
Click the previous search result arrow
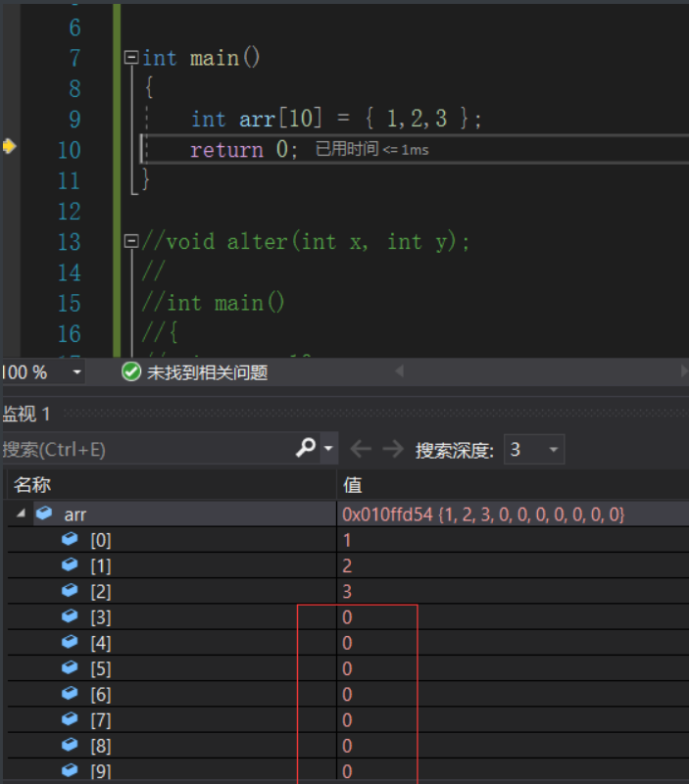[361, 449]
